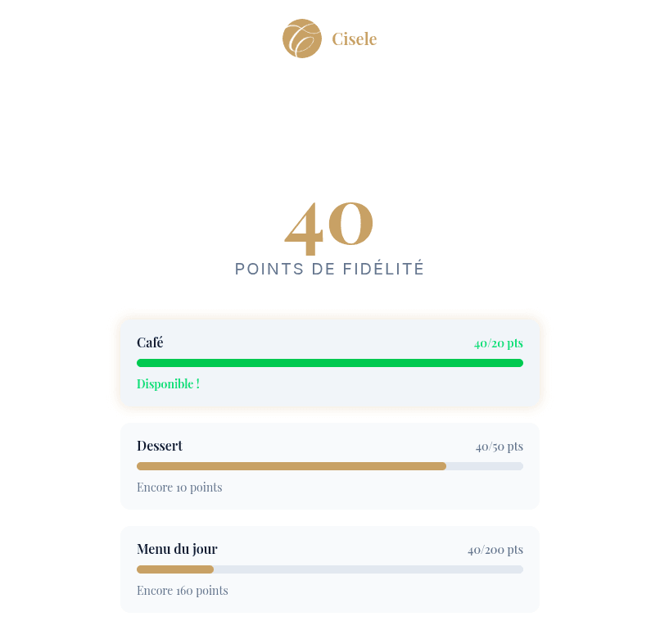This screenshot has height=644, width=669.
Task: Select the 40/20 pts label on Café
Action: (x=498, y=342)
